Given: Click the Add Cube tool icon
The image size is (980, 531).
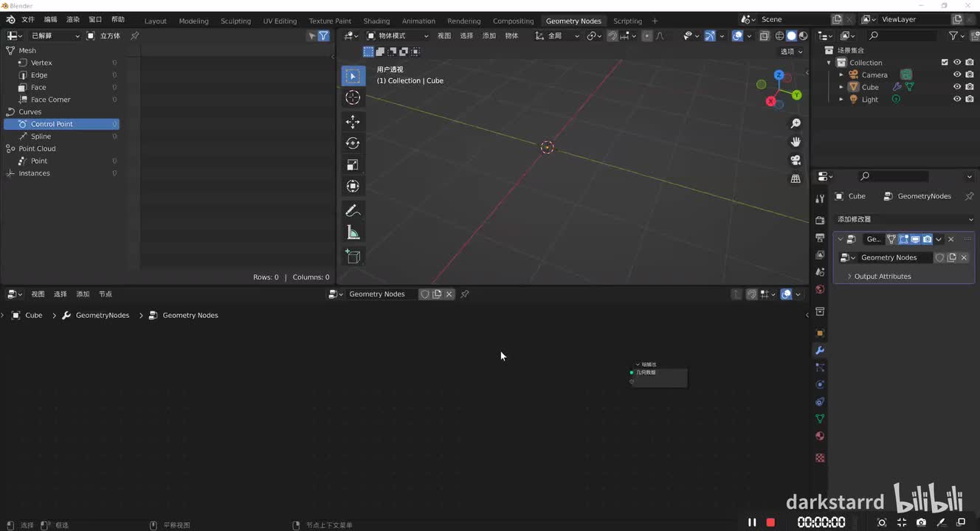Looking at the screenshot, I should point(353,257).
